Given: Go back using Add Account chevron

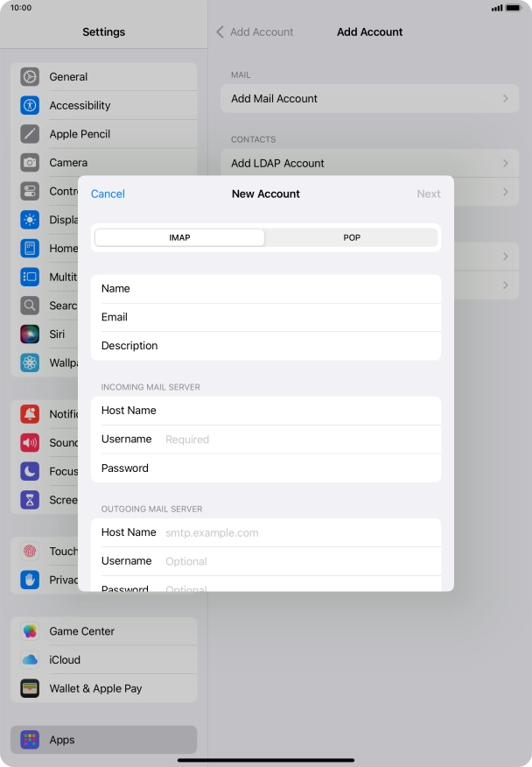Looking at the screenshot, I should click(220, 32).
